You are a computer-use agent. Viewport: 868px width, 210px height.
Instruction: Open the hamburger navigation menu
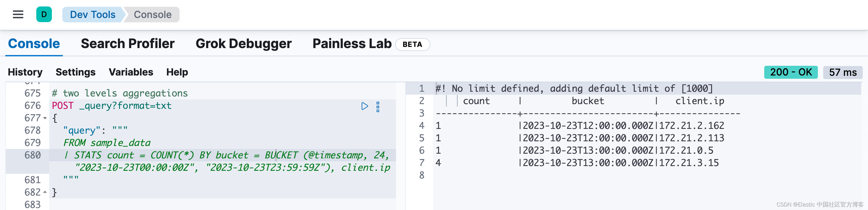coord(18,14)
